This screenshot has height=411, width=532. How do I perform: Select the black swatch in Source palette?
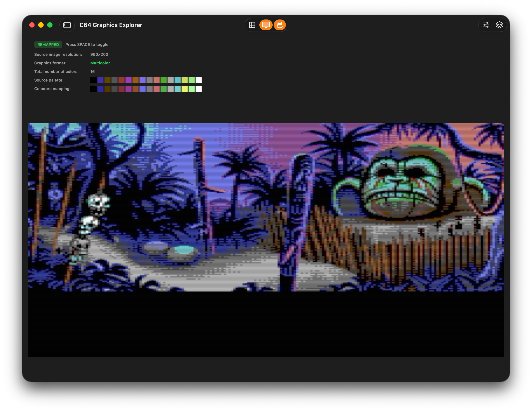coord(93,80)
